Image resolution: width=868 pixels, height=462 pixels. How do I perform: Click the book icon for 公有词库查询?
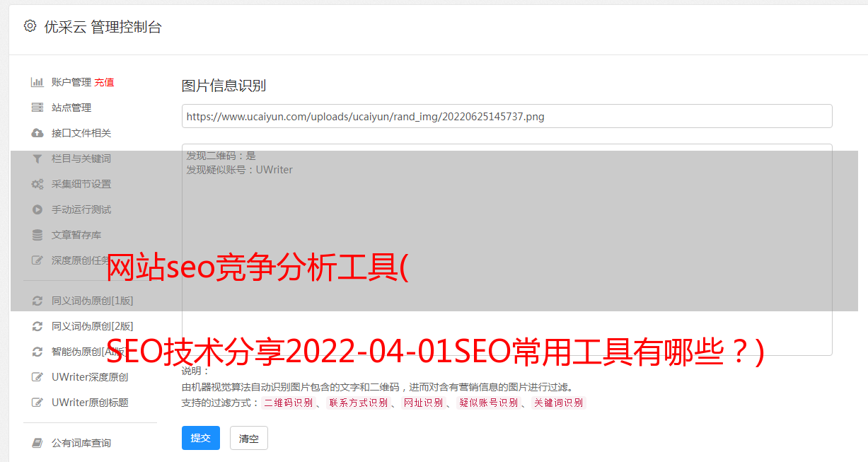pos(37,443)
